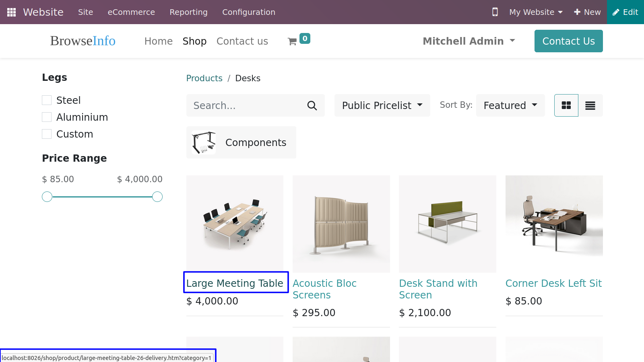
Task: Check the Steel legs filter
Action: click(x=47, y=100)
